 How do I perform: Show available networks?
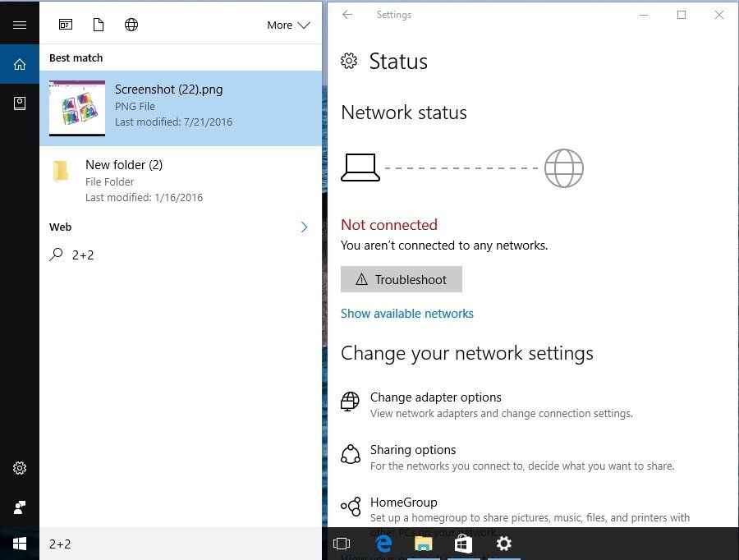click(x=406, y=313)
